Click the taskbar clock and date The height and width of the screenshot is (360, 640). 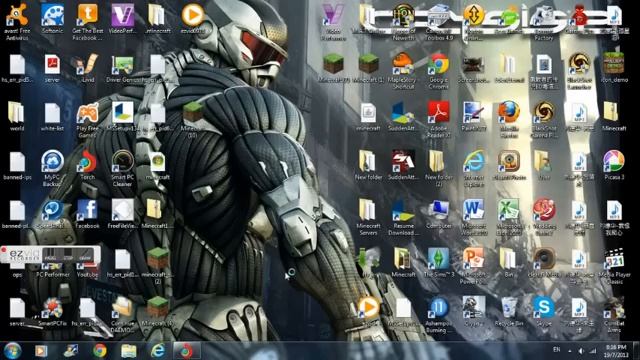(x=616, y=351)
